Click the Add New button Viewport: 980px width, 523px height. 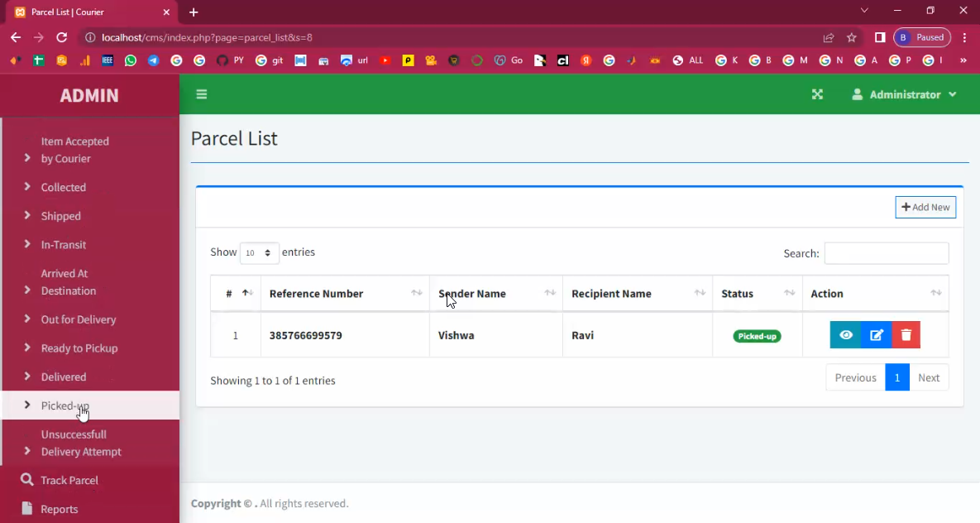click(925, 207)
